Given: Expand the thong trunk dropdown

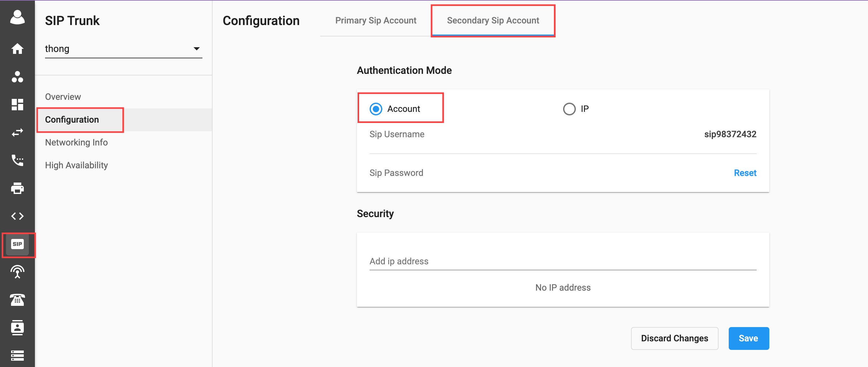Looking at the screenshot, I should (x=123, y=49).
